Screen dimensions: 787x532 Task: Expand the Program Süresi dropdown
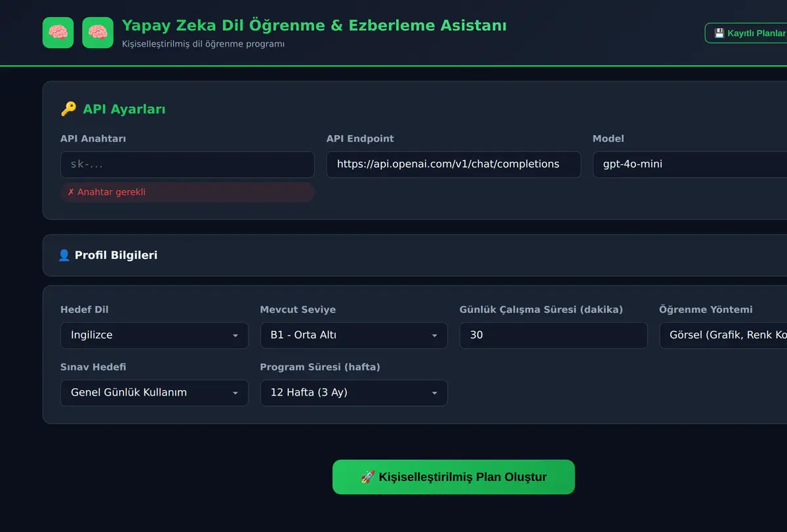point(353,393)
